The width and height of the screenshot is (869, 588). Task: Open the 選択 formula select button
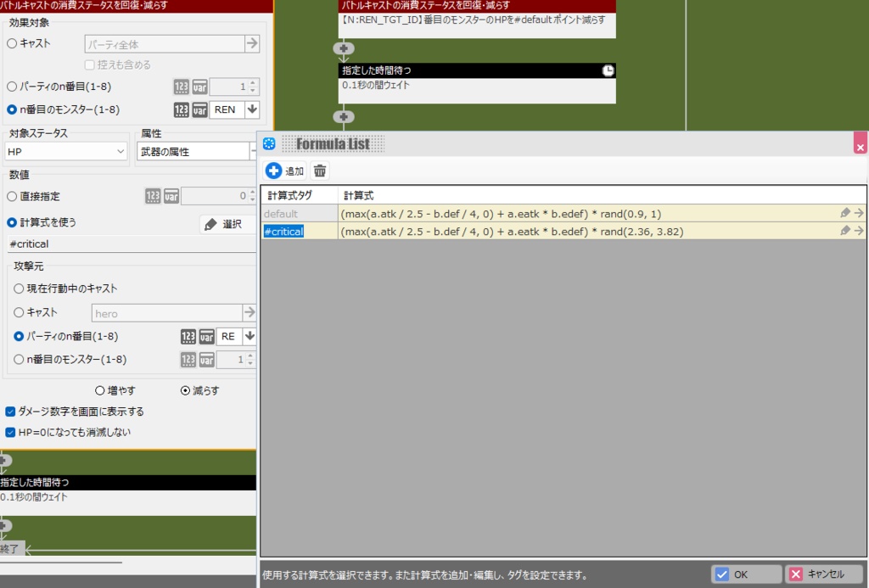[226, 224]
